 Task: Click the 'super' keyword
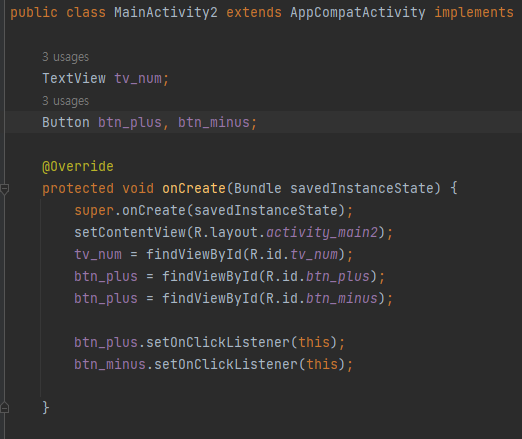[94, 211]
